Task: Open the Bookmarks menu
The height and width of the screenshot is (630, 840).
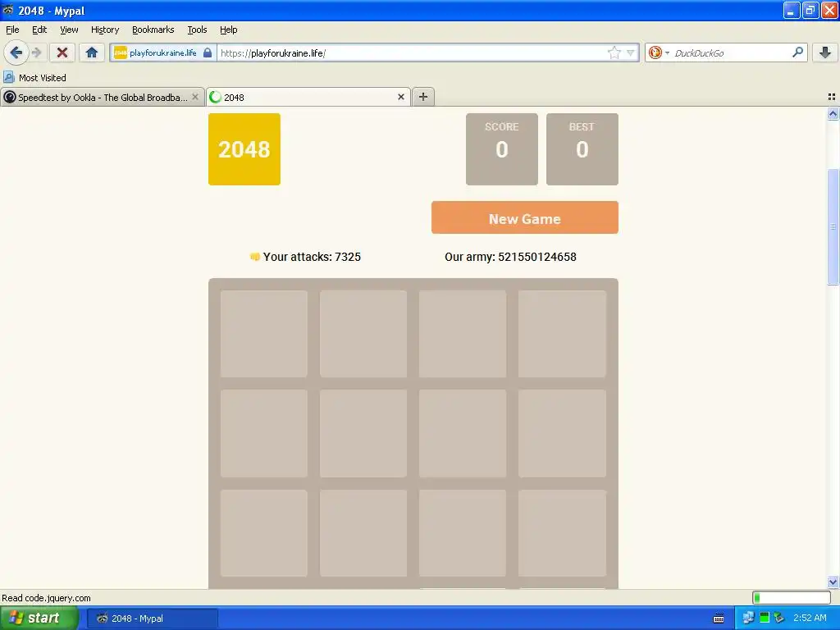Action: point(153,30)
